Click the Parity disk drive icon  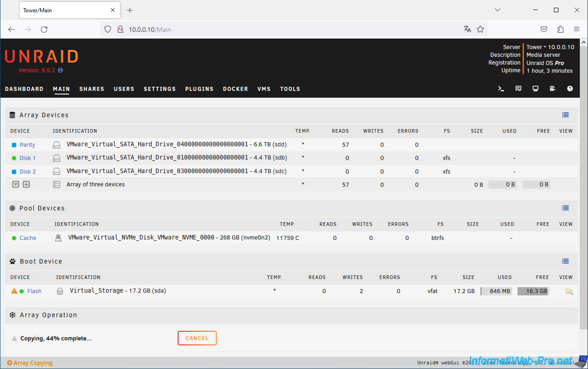(x=57, y=145)
